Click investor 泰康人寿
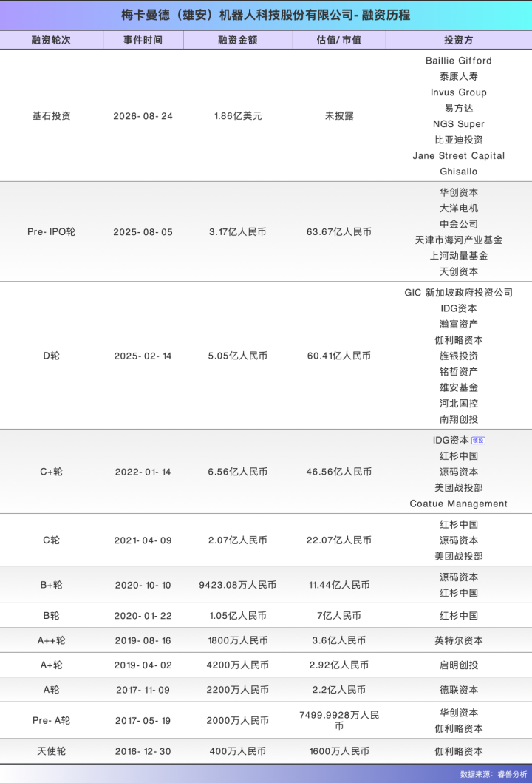 (459, 76)
